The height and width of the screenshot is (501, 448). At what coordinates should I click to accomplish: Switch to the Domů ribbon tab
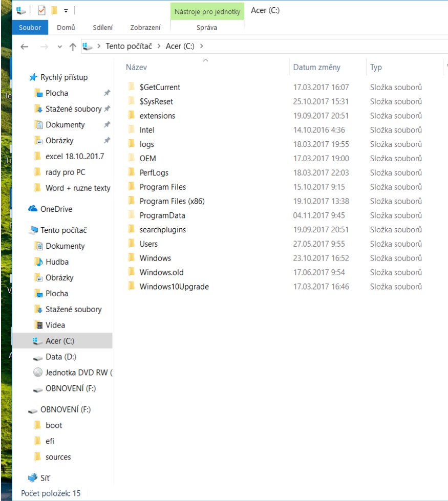66,28
